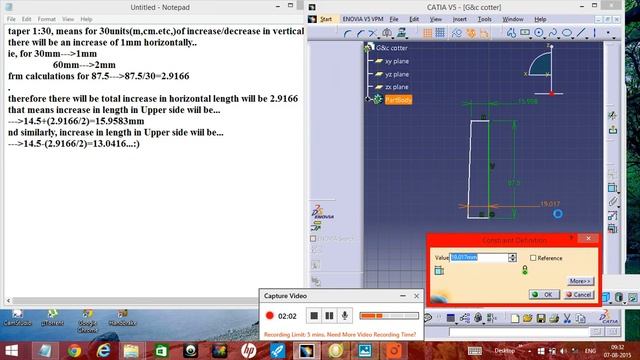Open CATIA Start menu
The width and height of the screenshot is (640, 360).
pyautogui.click(x=326, y=19)
